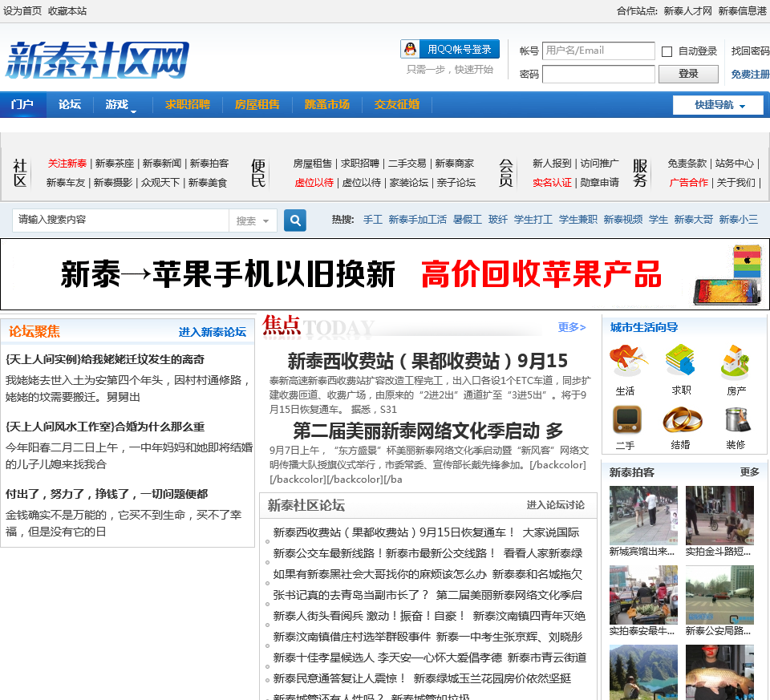Click the 免责条款 service link
The height and width of the screenshot is (700, 770).
pyautogui.click(x=687, y=163)
